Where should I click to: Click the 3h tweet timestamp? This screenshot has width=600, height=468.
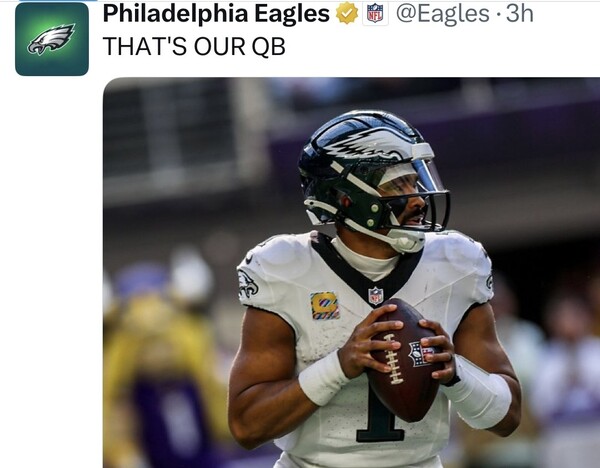(x=520, y=13)
